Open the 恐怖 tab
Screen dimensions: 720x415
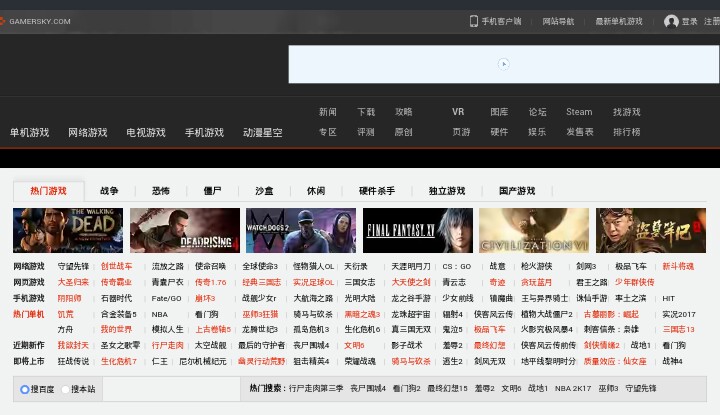[161, 191]
